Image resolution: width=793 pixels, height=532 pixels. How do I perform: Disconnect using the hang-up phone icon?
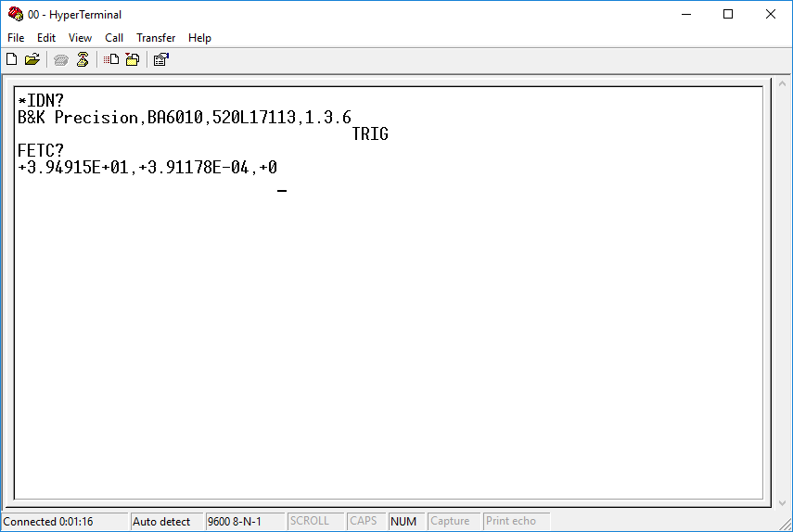(83, 59)
